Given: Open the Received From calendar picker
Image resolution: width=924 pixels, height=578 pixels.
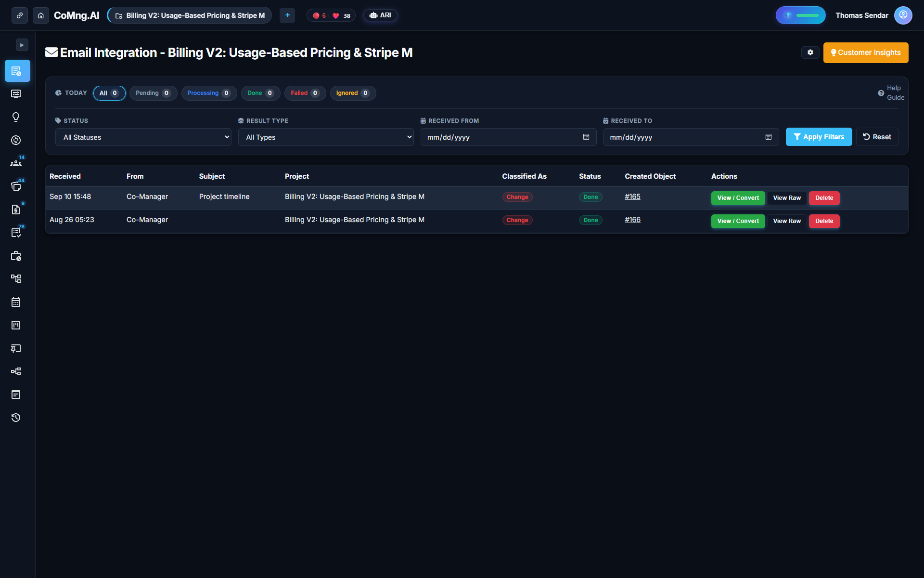Looking at the screenshot, I should tap(586, 137).
